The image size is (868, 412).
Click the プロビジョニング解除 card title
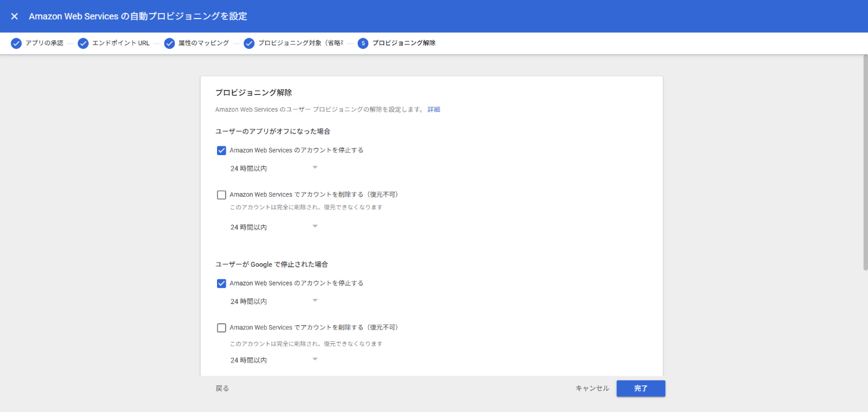coord(254,92)
